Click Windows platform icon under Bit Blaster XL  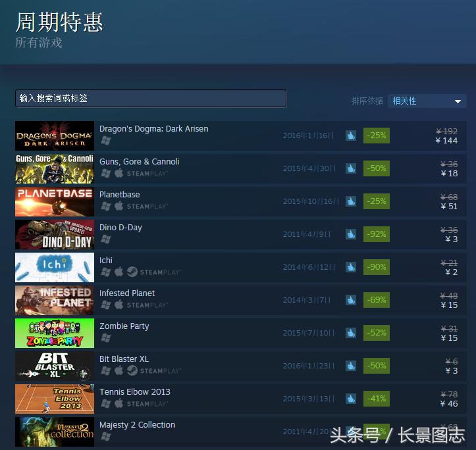pos(105,370)
